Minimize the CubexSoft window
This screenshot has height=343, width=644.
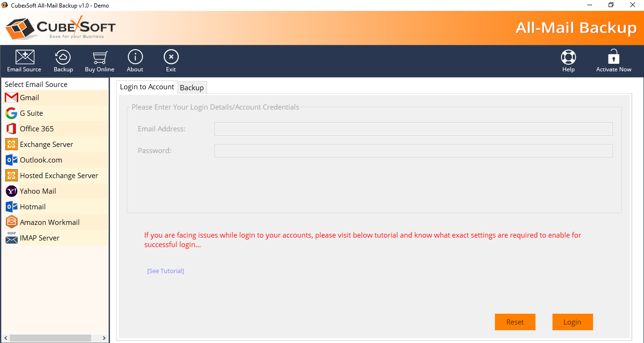tap(590, 5)
